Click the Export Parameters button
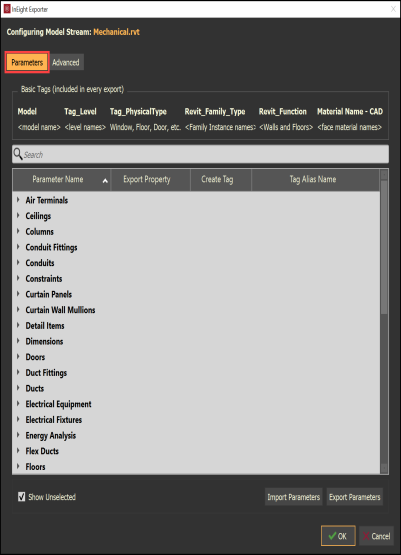Screen dimensions: 401x555 point(355,497)
